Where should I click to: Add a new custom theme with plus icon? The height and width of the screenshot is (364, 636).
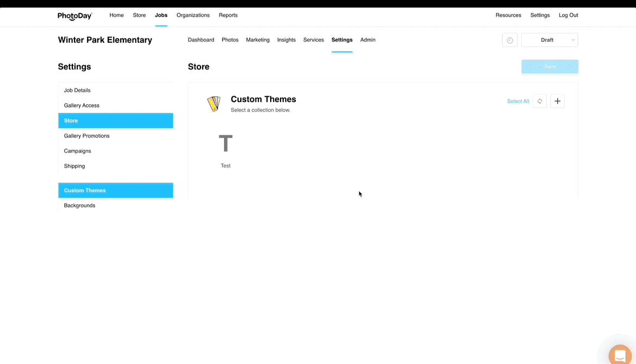[x=557, y=102]
